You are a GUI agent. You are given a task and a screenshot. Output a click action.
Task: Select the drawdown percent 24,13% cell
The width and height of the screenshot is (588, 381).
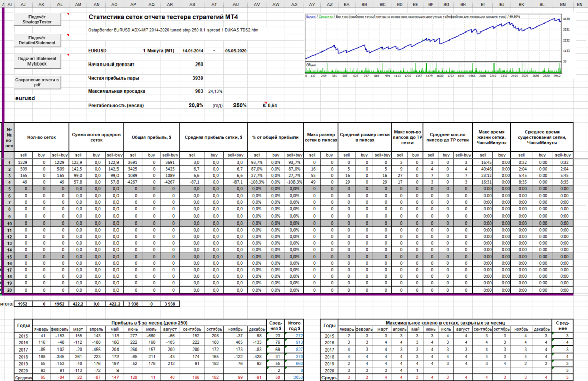tap(215, 91)
